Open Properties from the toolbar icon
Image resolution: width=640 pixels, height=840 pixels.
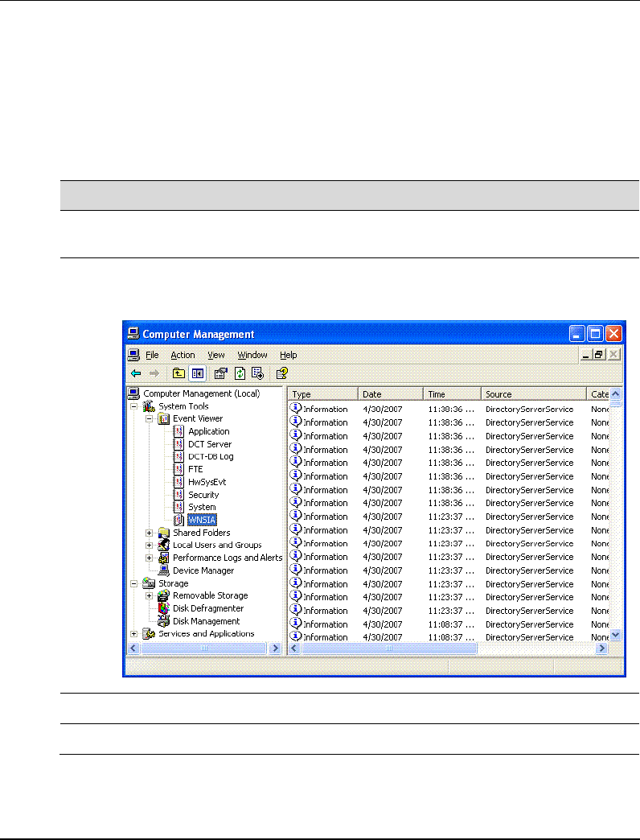tap(220, 373)
